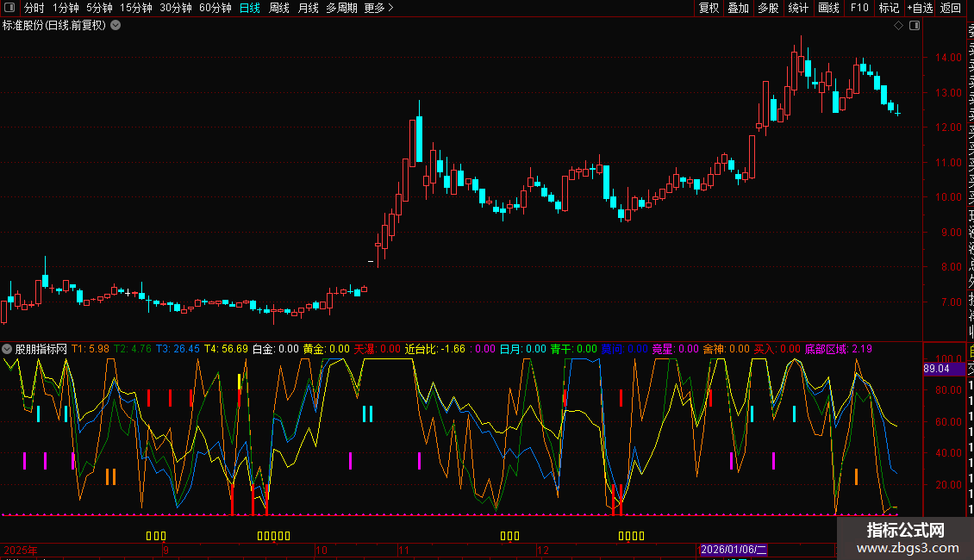The width and height of the screenshot is (974, 560).
Task: Open the 多股 multi-stock view
Action: pos(768,8)
